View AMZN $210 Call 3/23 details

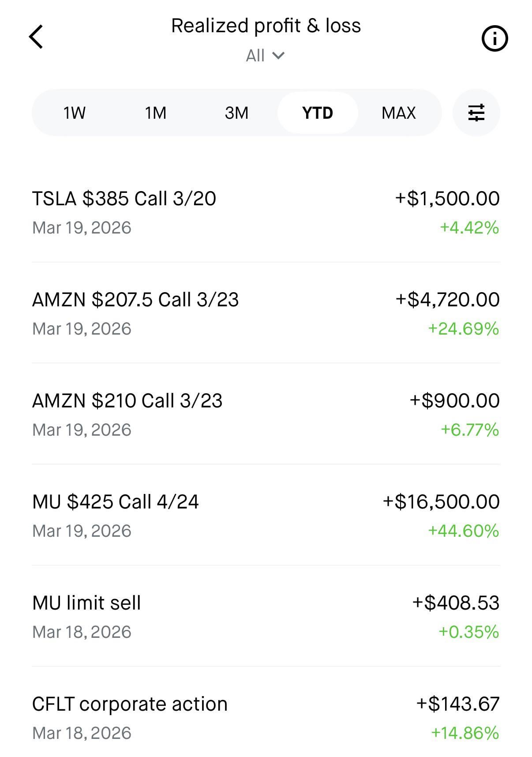[127, 401]
